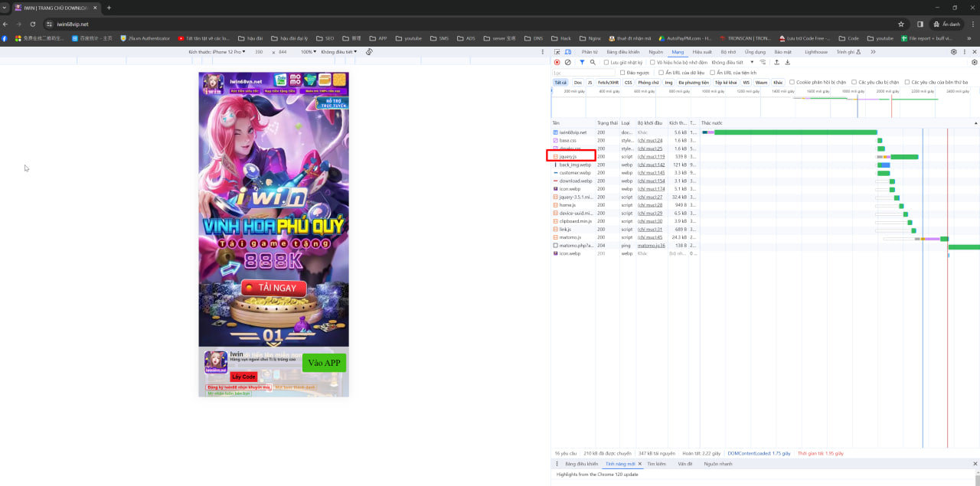Screen dimensions: 980x486
Task: Switch to the Phần tử tab
Action: (590, 52)
